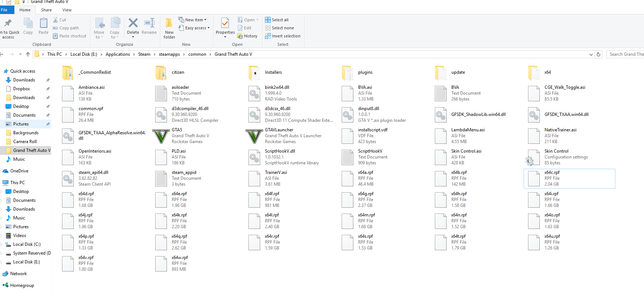Click the Edit button in Open group

[244, 28]
